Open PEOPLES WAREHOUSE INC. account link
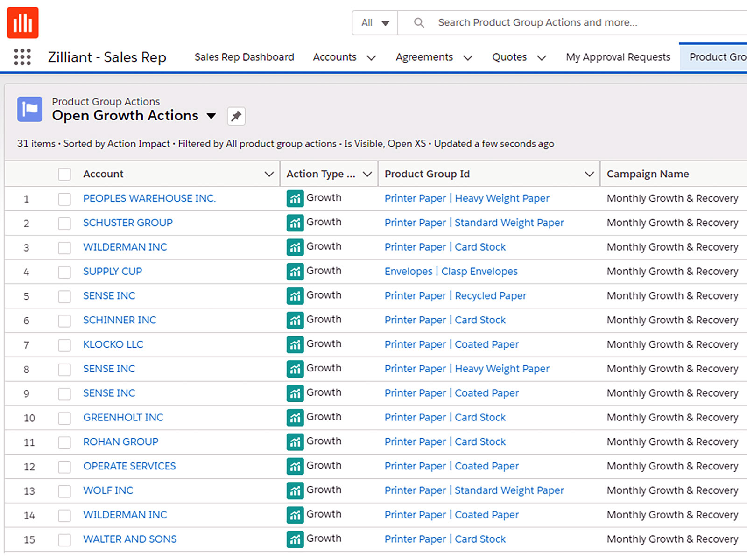Image resolution: width=747 pixels, height=560 pixels. pos(149,198)
